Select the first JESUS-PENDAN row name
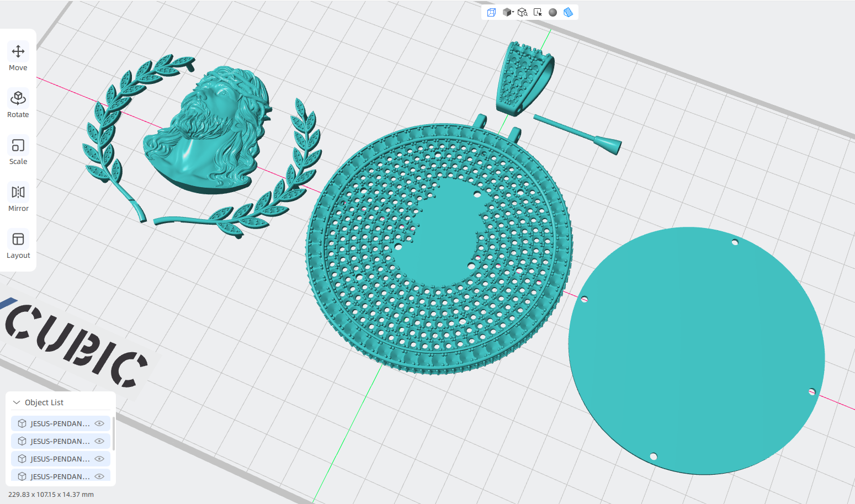This screenshot has width=855, height=504. pos(60,423)
